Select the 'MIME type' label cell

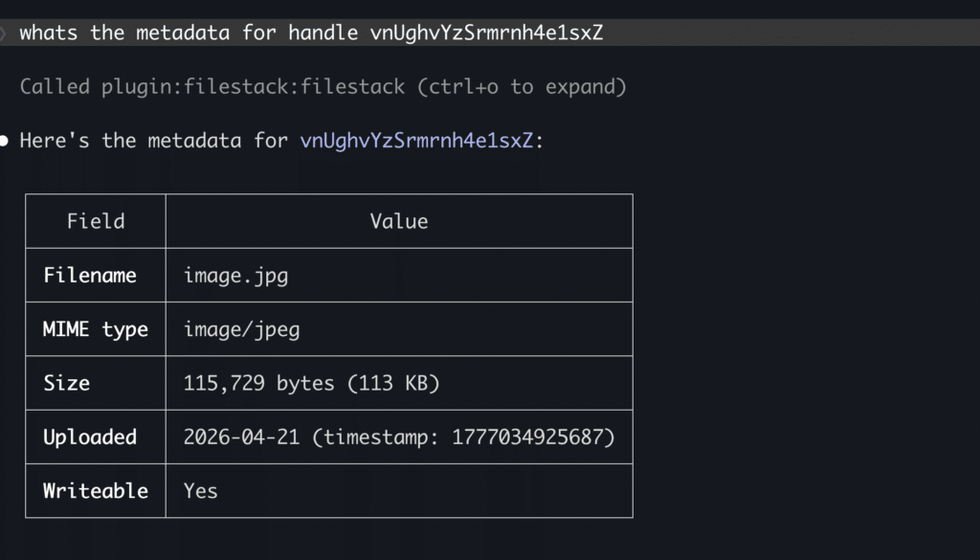[96, 329]
